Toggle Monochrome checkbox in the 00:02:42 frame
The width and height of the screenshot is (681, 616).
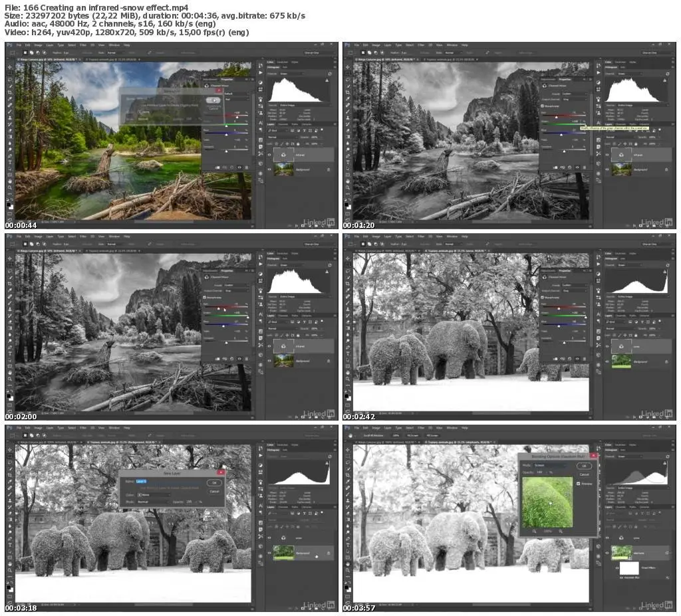(x=542, y=297)
